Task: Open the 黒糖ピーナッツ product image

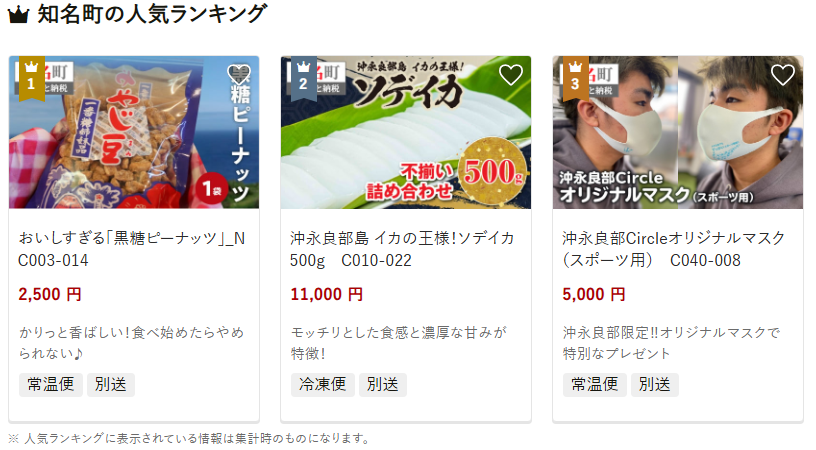Action: point(134,132)
